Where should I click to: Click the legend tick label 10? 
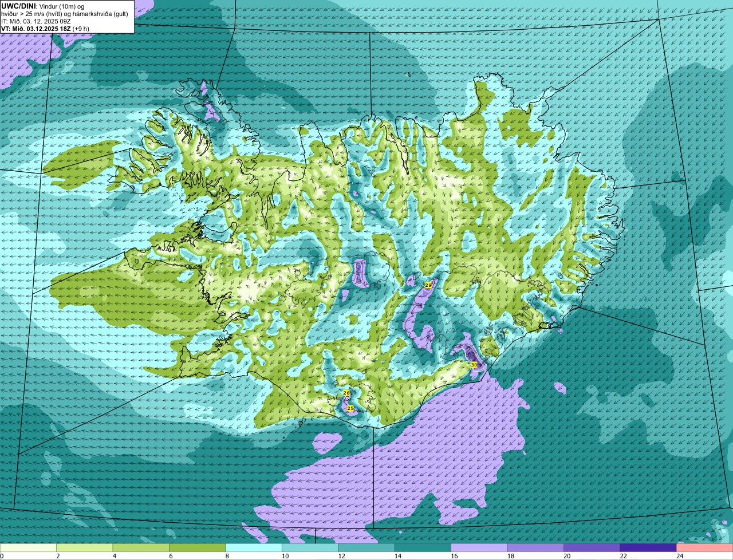285,556
